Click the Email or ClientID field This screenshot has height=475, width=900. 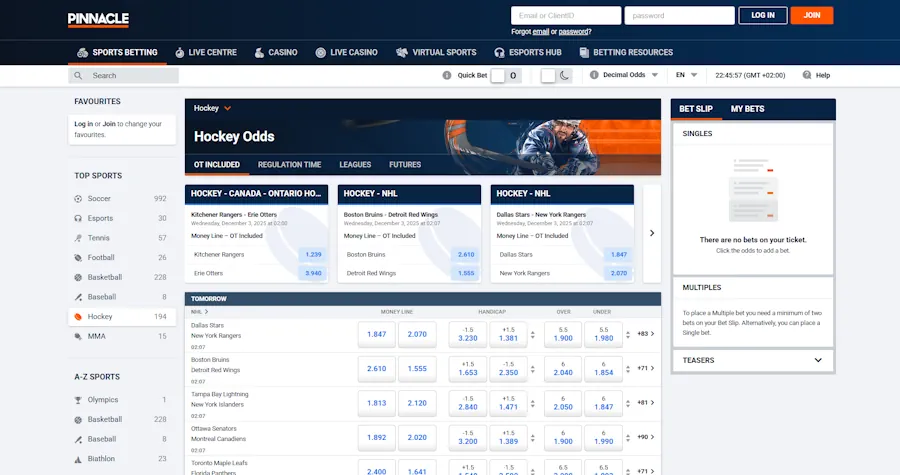coord(566,15)
